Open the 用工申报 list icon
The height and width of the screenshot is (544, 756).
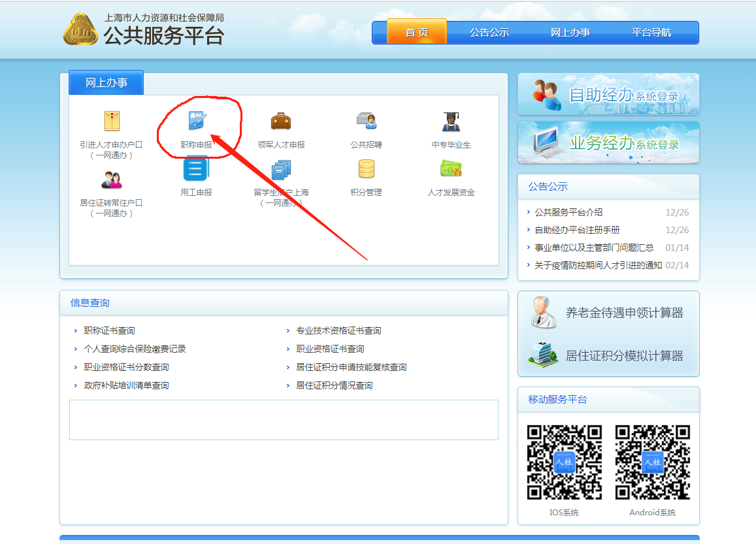[195, 170]
